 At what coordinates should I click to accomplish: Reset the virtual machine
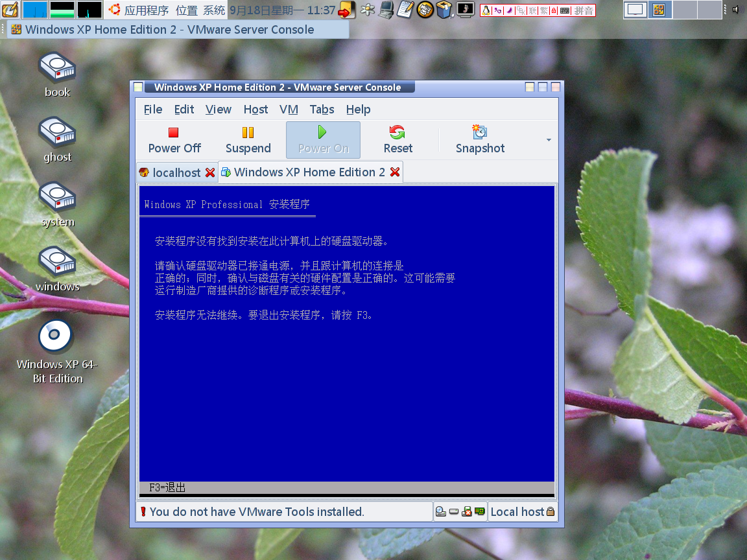tap(397, 140)
